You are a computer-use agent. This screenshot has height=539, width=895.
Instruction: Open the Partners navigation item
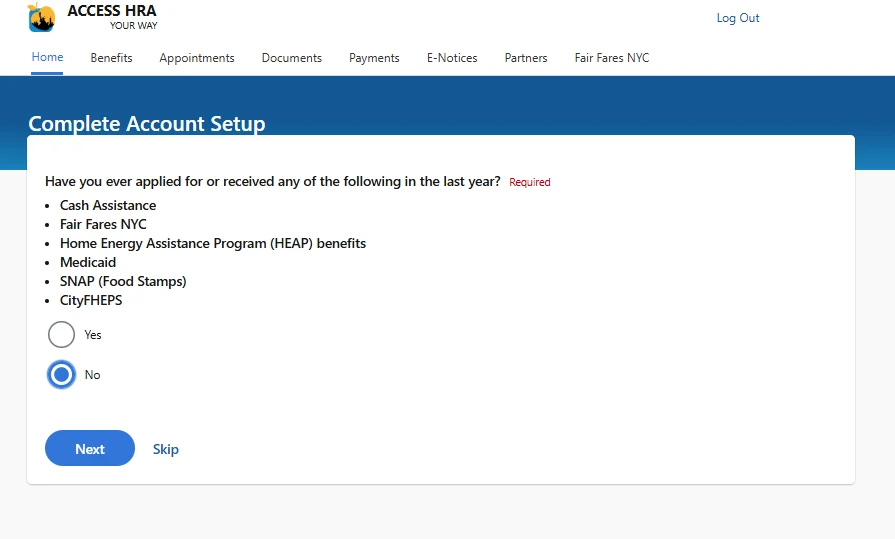point(526,58)
